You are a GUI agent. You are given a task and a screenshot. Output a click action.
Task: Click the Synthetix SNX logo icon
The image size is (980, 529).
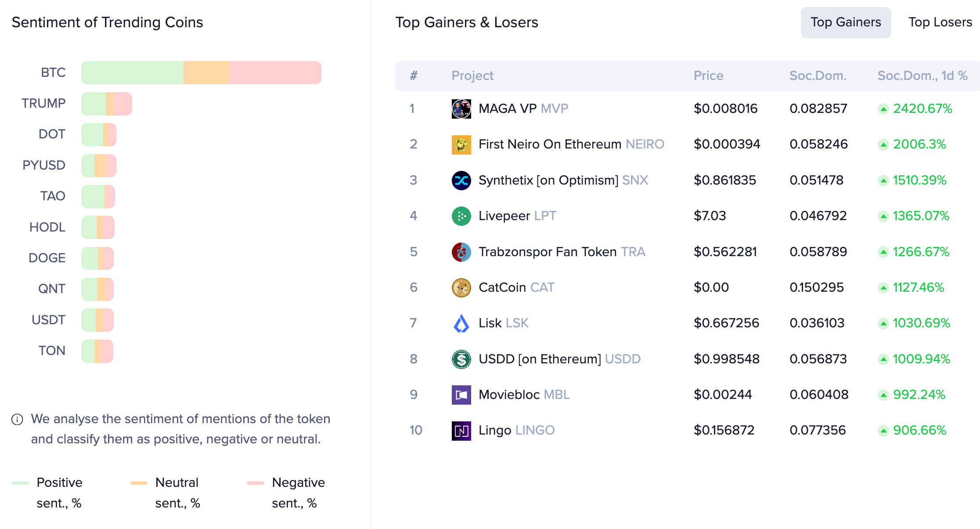(x=461, y=180)
